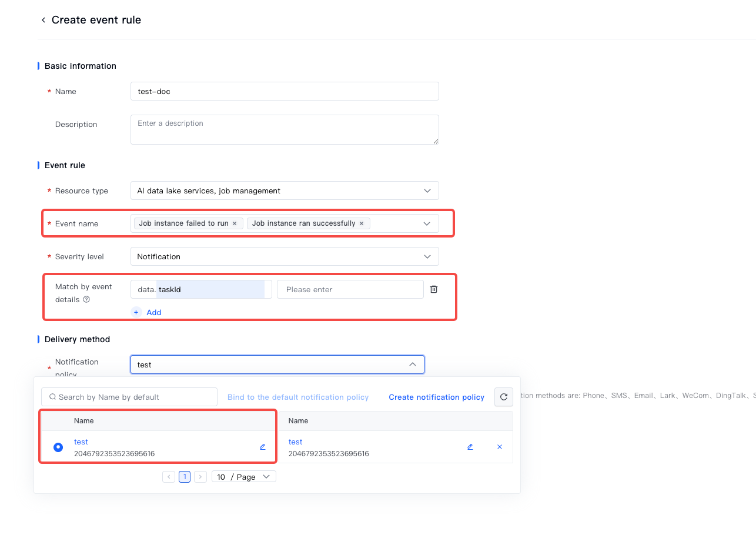Open the Severity level dropdown
The height and width of the screenshot is (545, 756).
(x=285, y=256)
